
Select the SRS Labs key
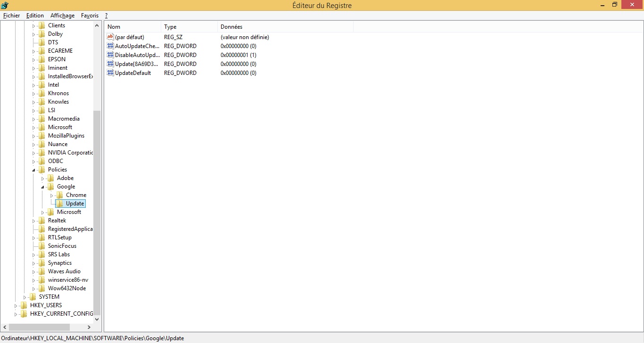[x=59, y=254]
